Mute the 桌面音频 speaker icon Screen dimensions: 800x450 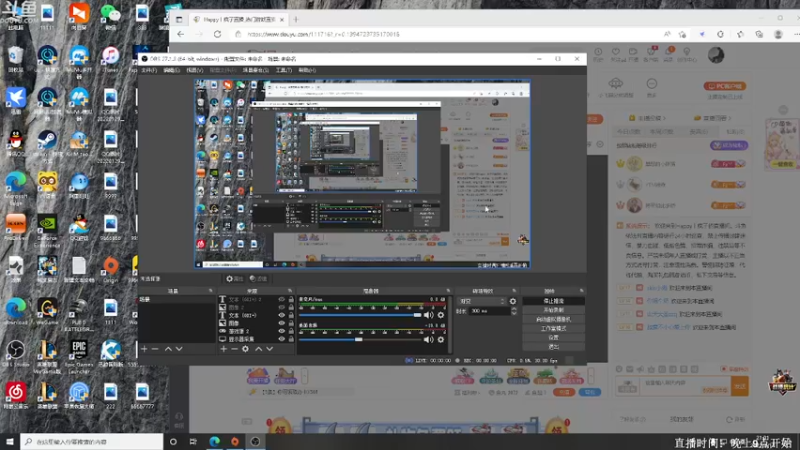point(428,339)
